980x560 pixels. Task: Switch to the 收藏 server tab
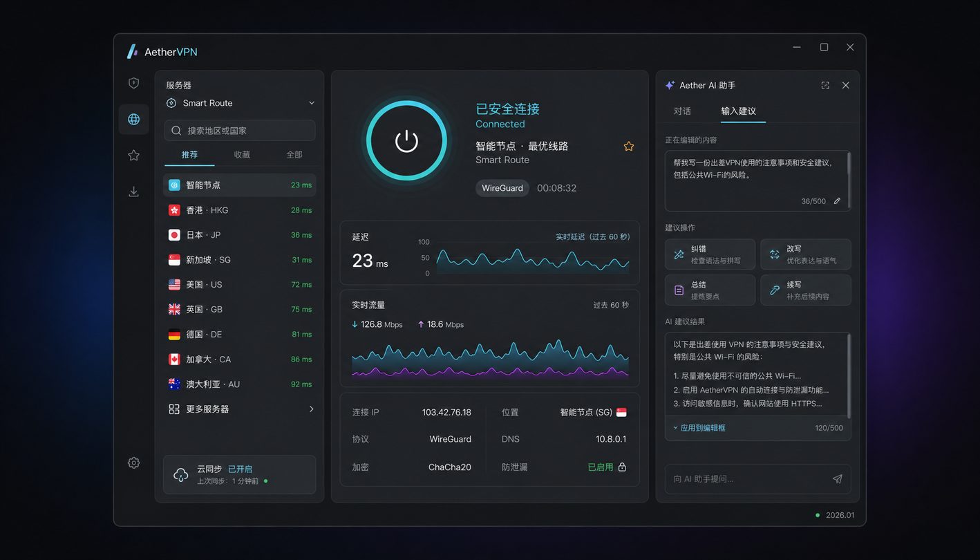click(x=242, y=155)
